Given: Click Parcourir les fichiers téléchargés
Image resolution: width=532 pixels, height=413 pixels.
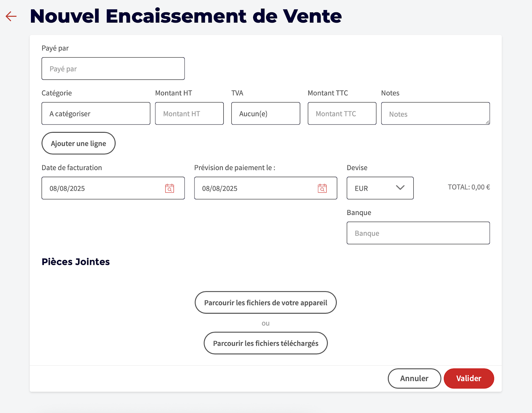Looking at the screenshot, I should pos(265,343).
